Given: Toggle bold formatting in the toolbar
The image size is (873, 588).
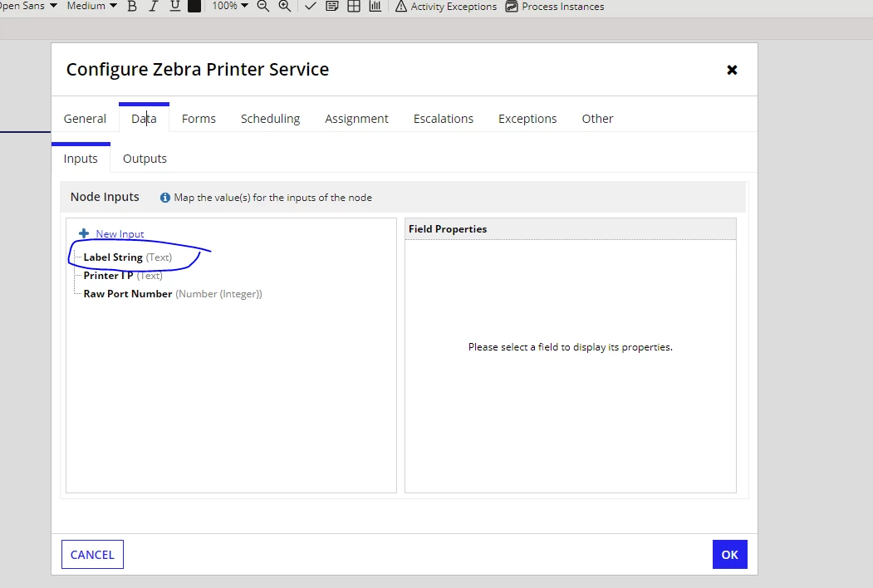Looking at the screenshot, I should pyautogui.click(x=132, y=6).
